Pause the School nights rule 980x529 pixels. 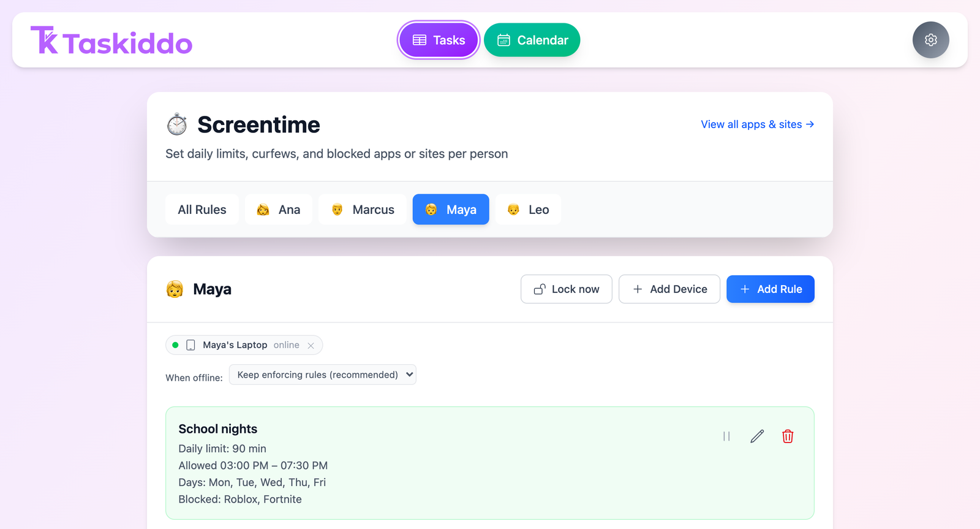click(726, 436)
